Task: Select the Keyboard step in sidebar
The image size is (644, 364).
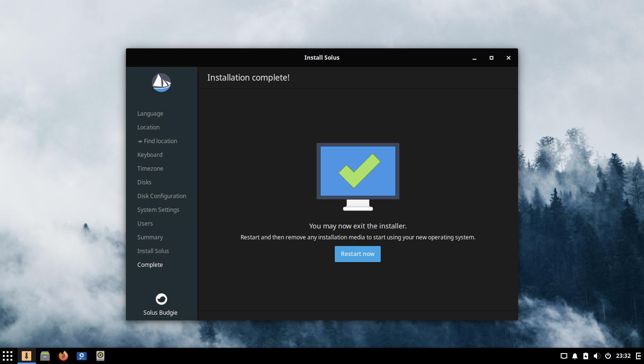Action: click(150, 155)
